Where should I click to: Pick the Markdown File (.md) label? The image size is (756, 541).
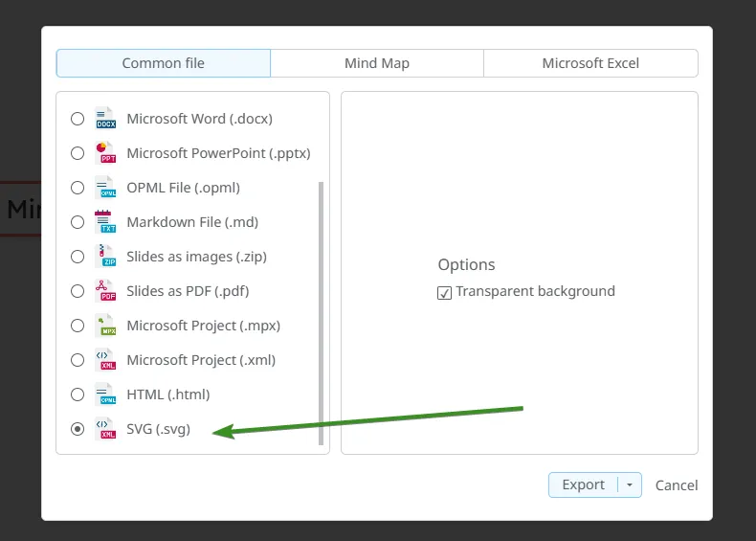point(192,222)
